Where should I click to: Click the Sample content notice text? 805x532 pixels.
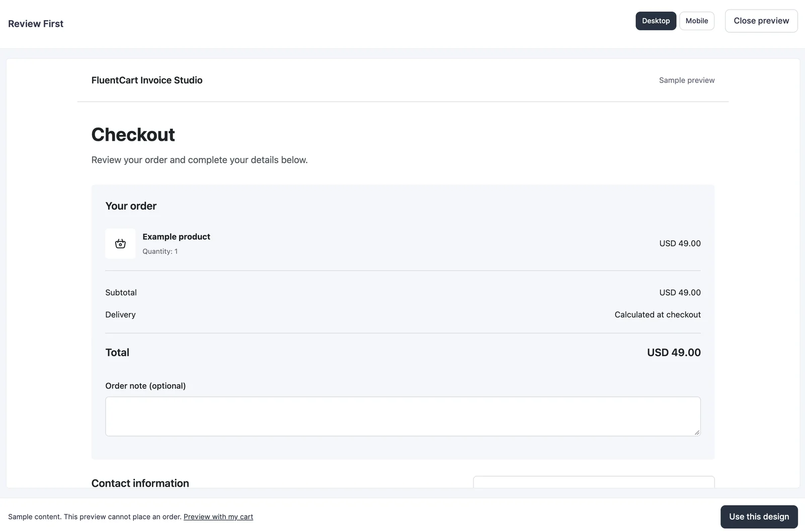tap(95, 517)
